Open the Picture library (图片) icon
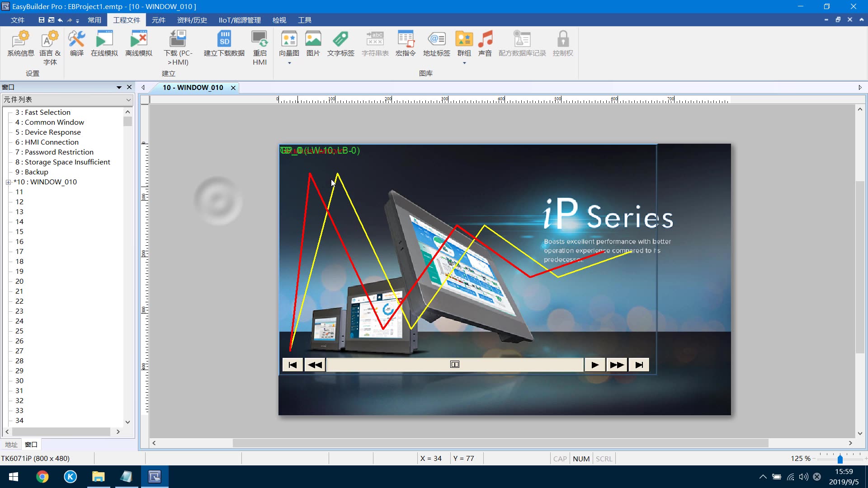This screenshot has height=488, width=868. coord(313,44)
